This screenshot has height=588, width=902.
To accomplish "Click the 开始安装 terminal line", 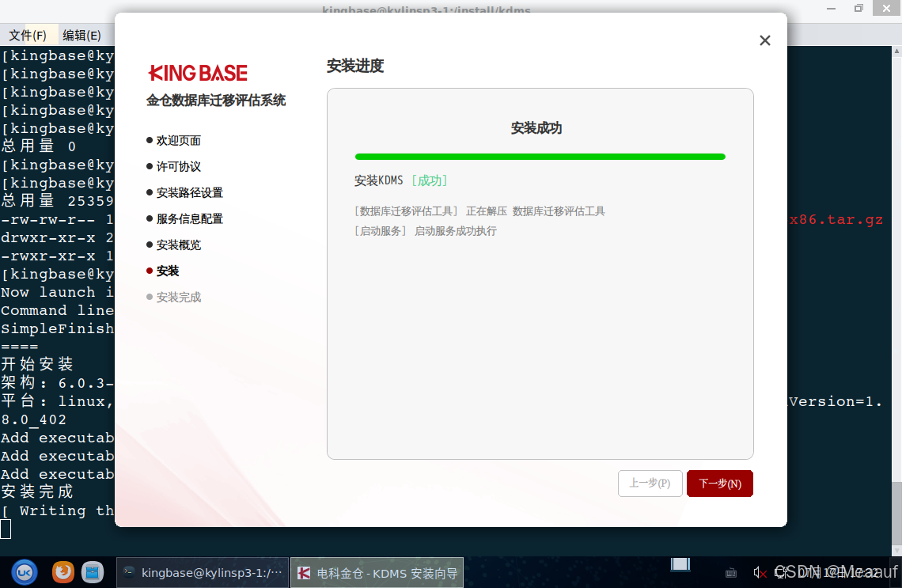I will (37, 364).
